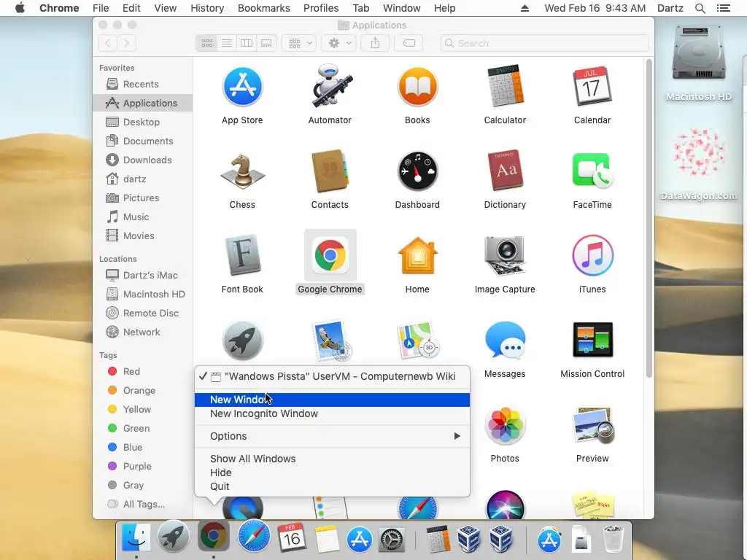Viewport: 747px width, 560px height.
Task: Open Macintosh HD drive on the desktop
Action: (698, 52)
